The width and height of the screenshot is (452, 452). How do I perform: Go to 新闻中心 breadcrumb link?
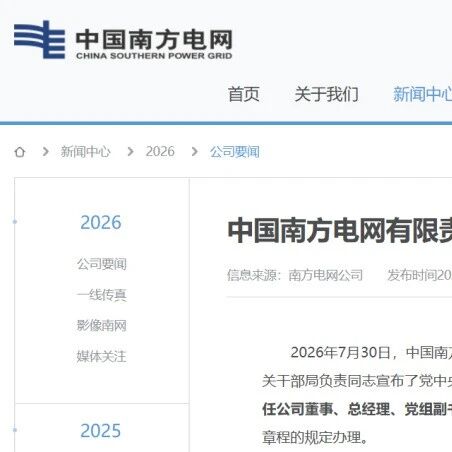pos(85,152)
